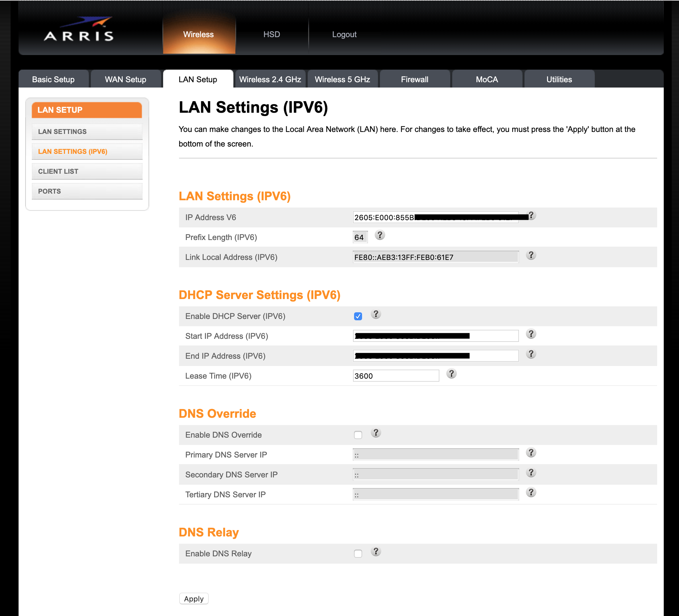Open help for IP Address V6
The height and width of the screenshot is (616, 679).
[531, 215]
